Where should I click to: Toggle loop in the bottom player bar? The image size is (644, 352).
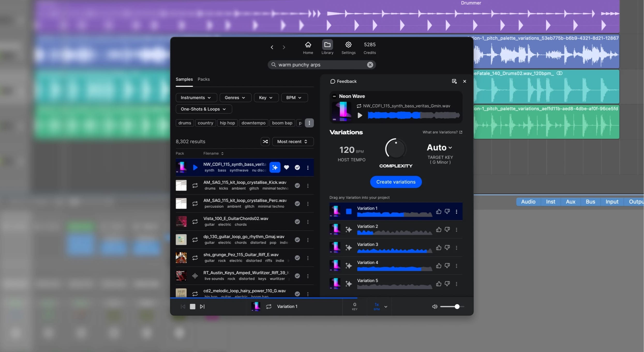(x=269, y=306)
